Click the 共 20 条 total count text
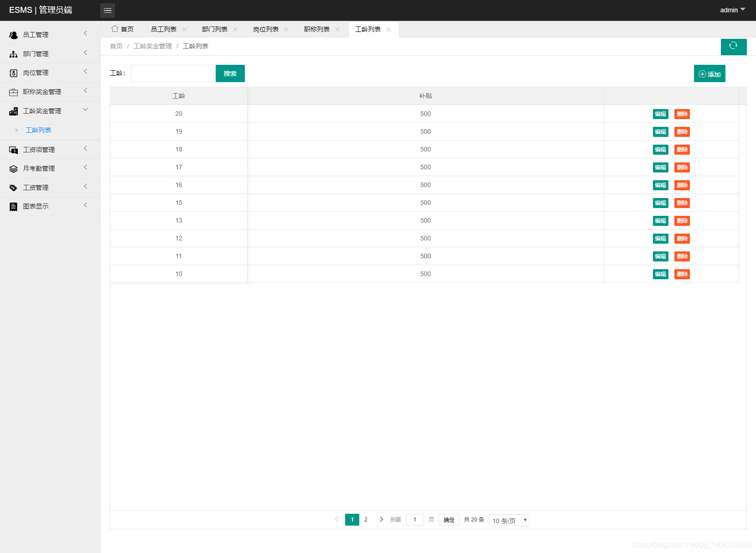The height and width of the screenshot is (553, 756). pos(474,520)
